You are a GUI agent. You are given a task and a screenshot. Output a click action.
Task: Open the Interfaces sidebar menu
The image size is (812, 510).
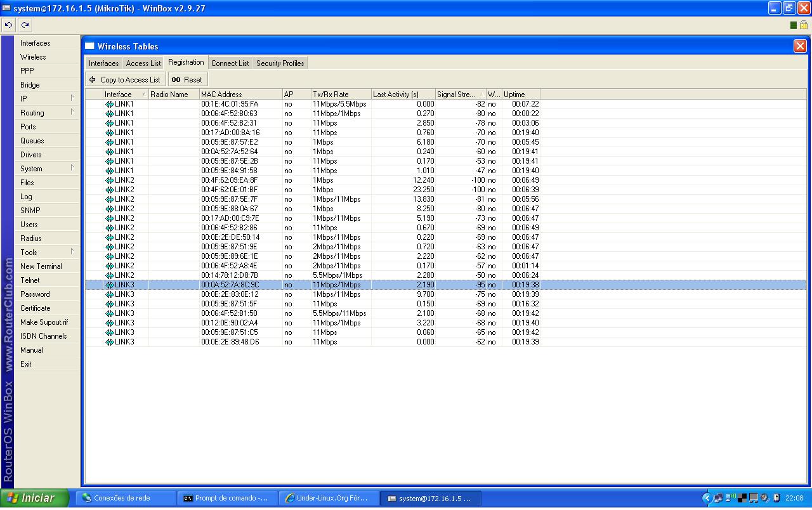tap(48, 43)
